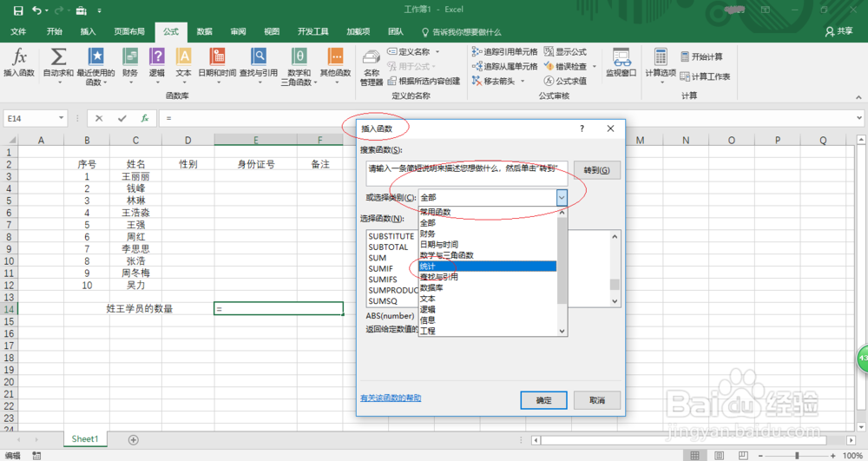868x461 pixels.
Task: Select 常用函数 in the category list
Action: tap(488, 212)
